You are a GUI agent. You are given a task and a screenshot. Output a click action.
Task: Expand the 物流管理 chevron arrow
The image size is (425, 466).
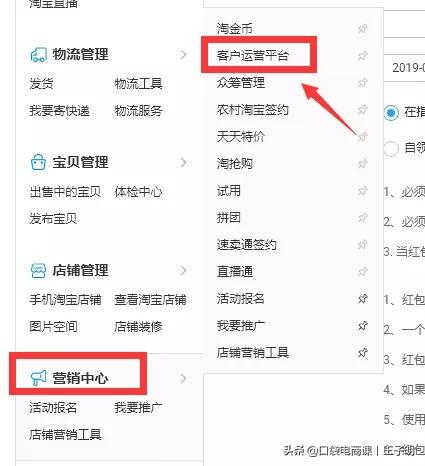click(183, 55)
